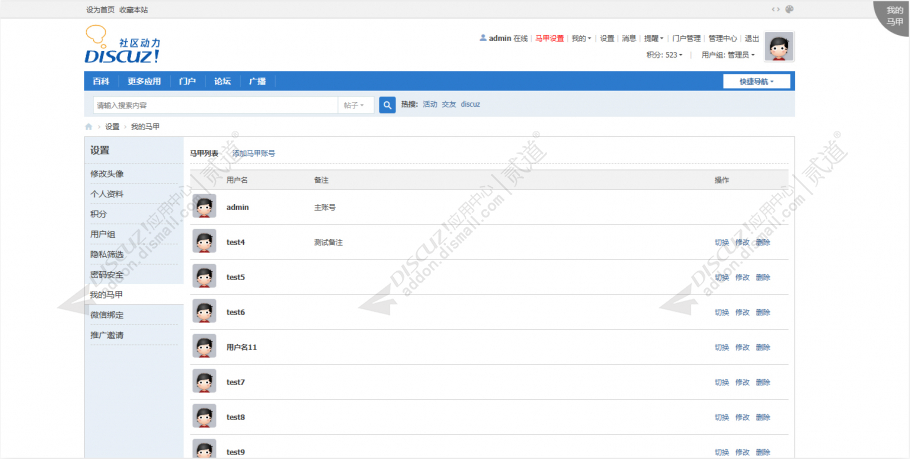Click the blue search magnifier button
Viewport: 910px width, 459px height.
click(x=387, y=105)
